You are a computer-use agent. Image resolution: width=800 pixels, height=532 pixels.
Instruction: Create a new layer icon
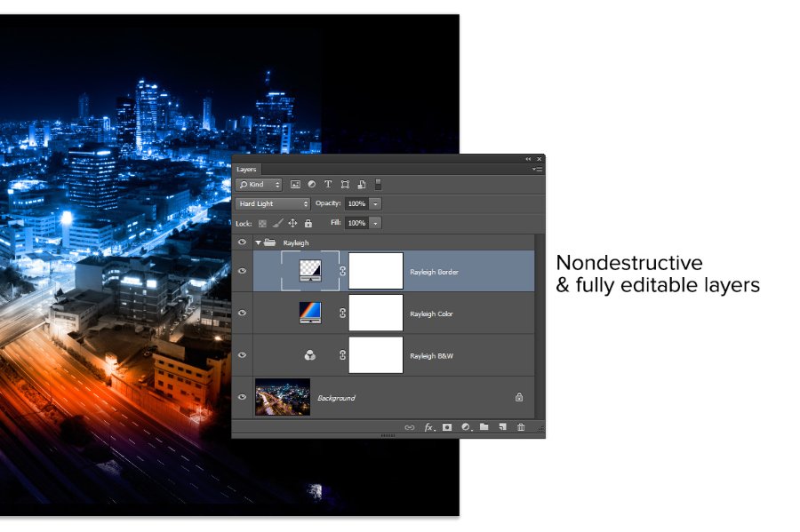pyautogui.click(x=502, y=427)
